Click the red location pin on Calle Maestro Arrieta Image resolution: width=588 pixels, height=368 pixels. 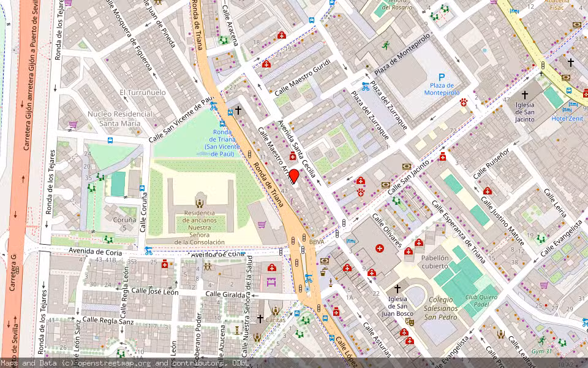294,177
